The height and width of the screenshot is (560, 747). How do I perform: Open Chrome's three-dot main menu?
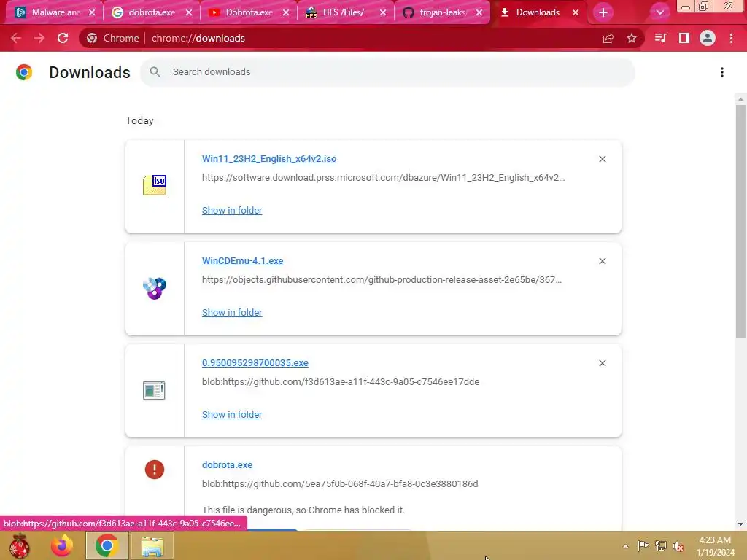point(731,38)
